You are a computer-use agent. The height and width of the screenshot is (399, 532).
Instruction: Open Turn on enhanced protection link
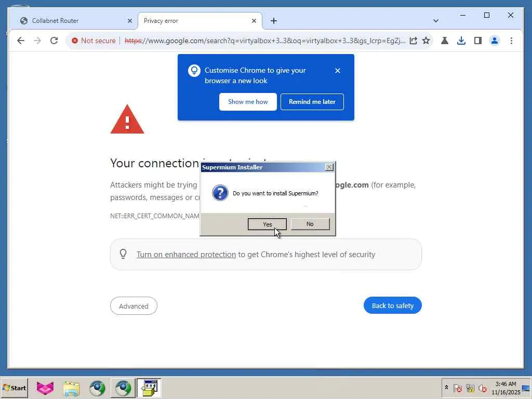187,255
